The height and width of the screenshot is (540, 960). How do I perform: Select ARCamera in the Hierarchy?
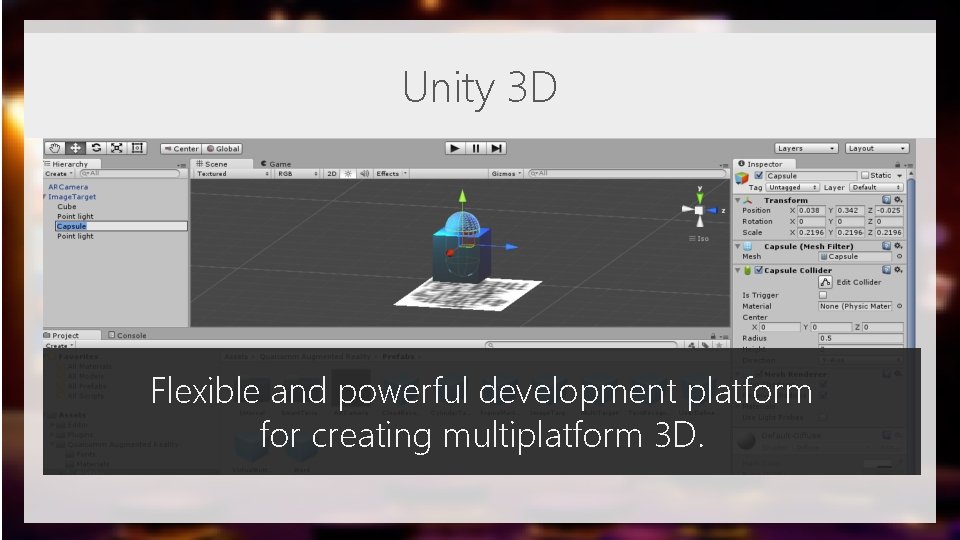click(68, 187)
